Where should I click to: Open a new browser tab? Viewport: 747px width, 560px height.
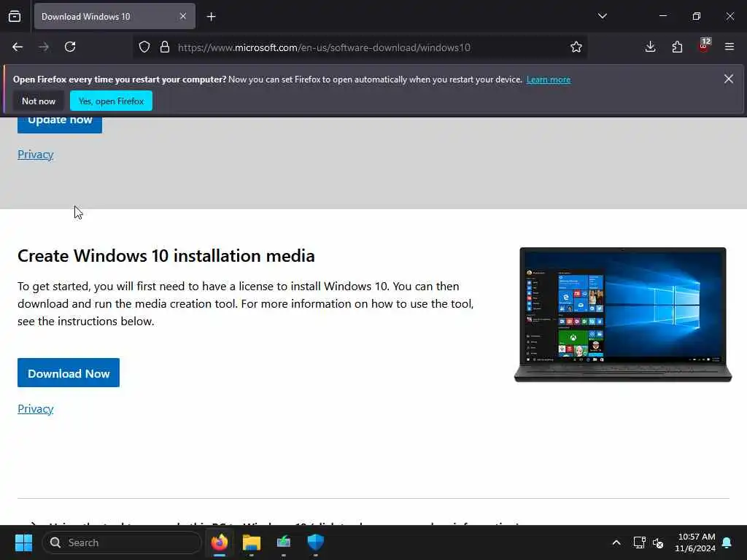coord(211,17)
